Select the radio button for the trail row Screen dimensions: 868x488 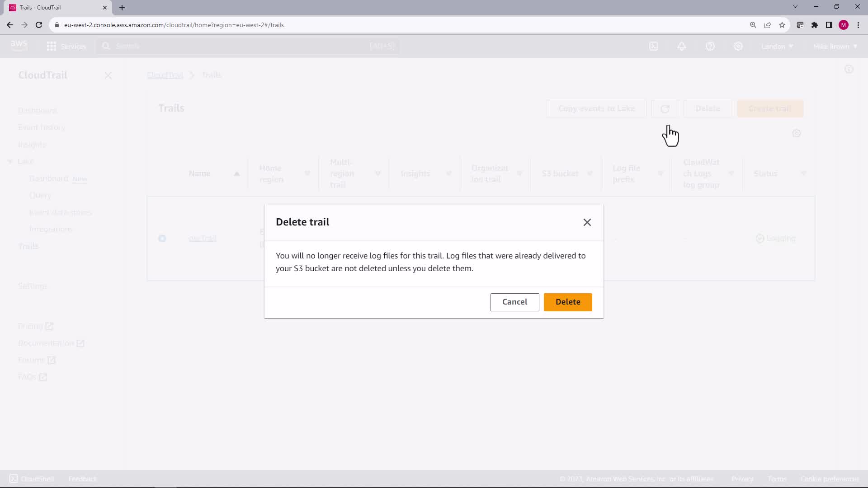162,239
